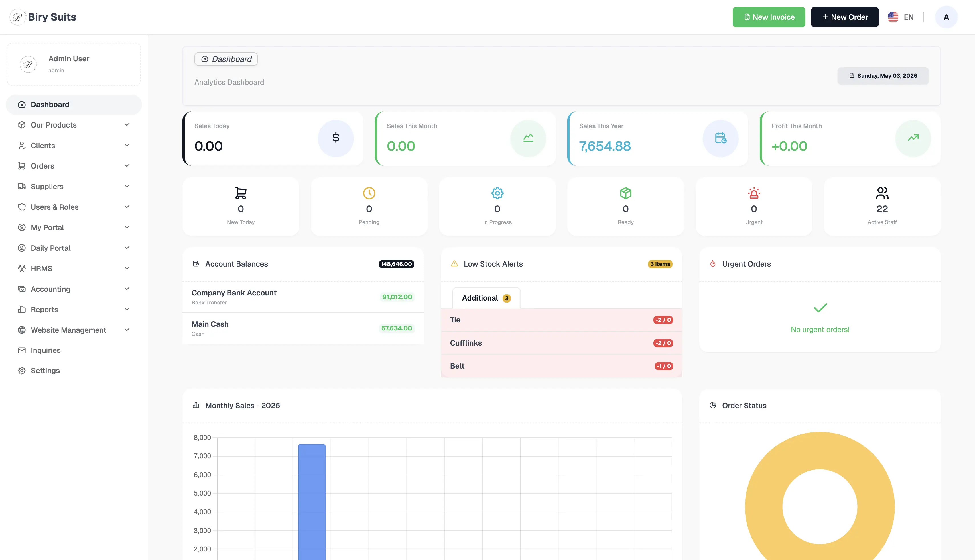This screenshot has width=975, height=560.
Task: Click the people icon on Active Staff card
Action: [x=882, y=193]
